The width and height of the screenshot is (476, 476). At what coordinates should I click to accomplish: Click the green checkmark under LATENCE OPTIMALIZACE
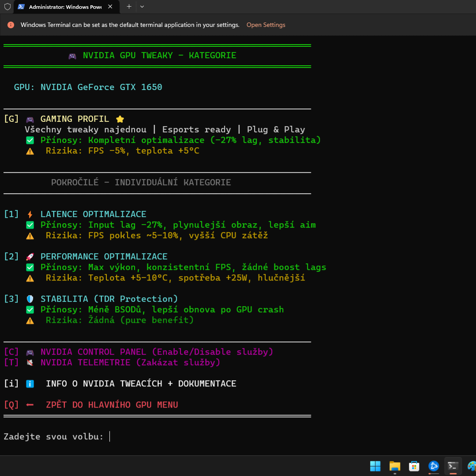(x=30, y=225)
